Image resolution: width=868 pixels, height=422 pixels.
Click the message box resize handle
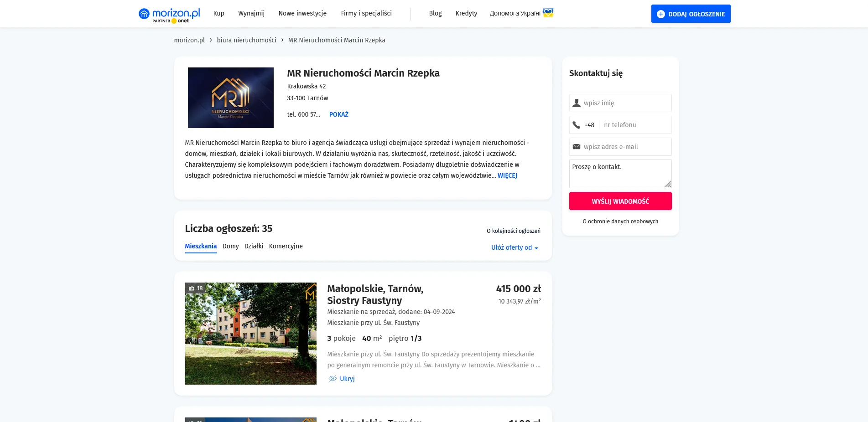[668, 184]
